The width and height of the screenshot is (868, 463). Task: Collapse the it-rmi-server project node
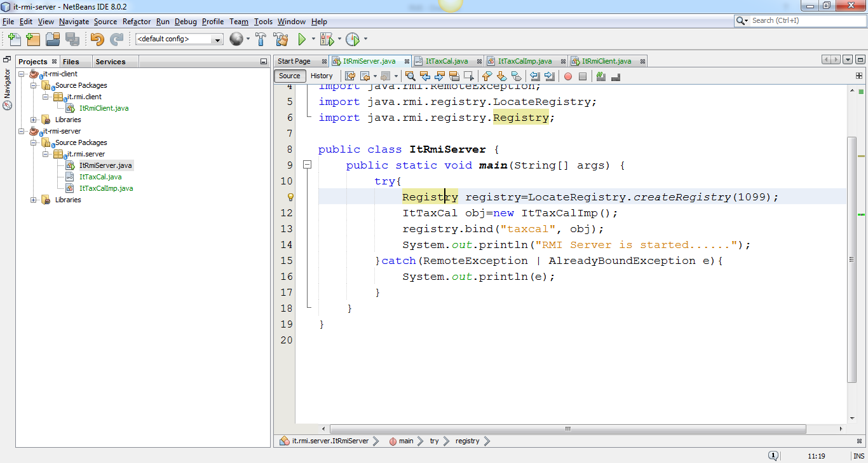tap(22, 131)
